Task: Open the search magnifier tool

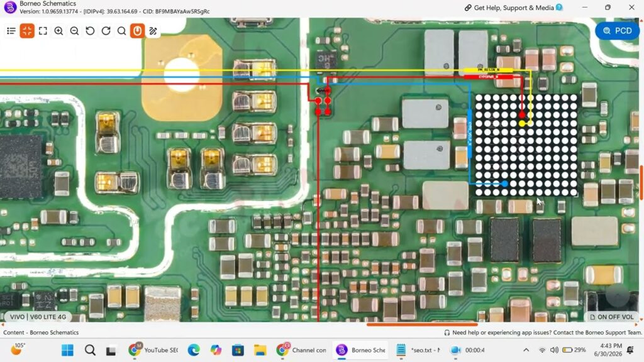Action: coord(121,31)
